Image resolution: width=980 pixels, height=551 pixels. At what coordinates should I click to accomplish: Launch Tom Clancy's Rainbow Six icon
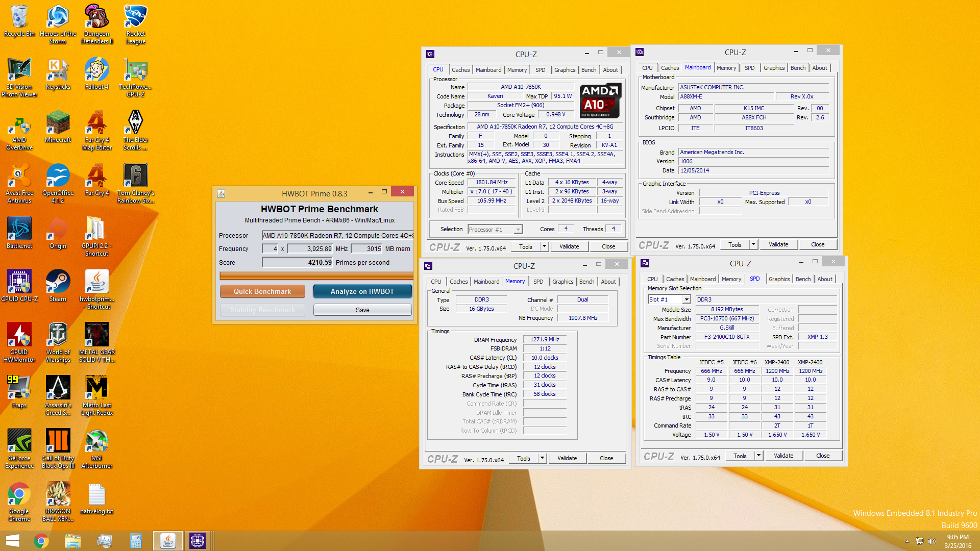[x=136, y=184]
